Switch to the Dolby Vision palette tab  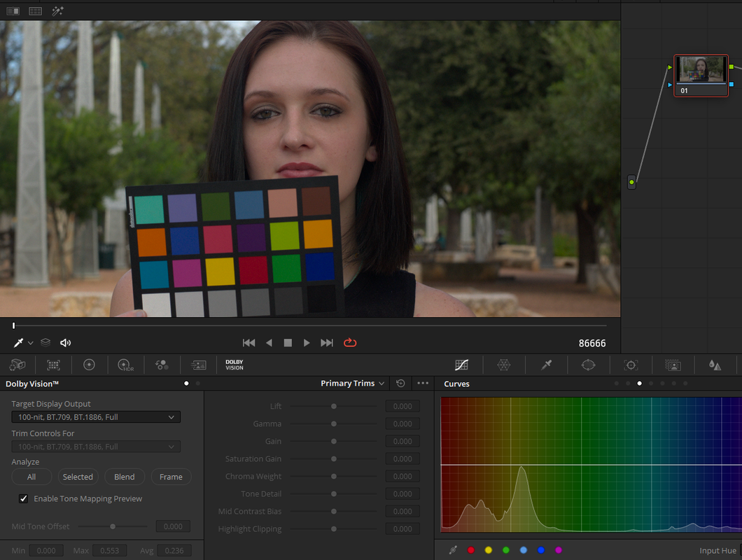(x=234, y=365)
